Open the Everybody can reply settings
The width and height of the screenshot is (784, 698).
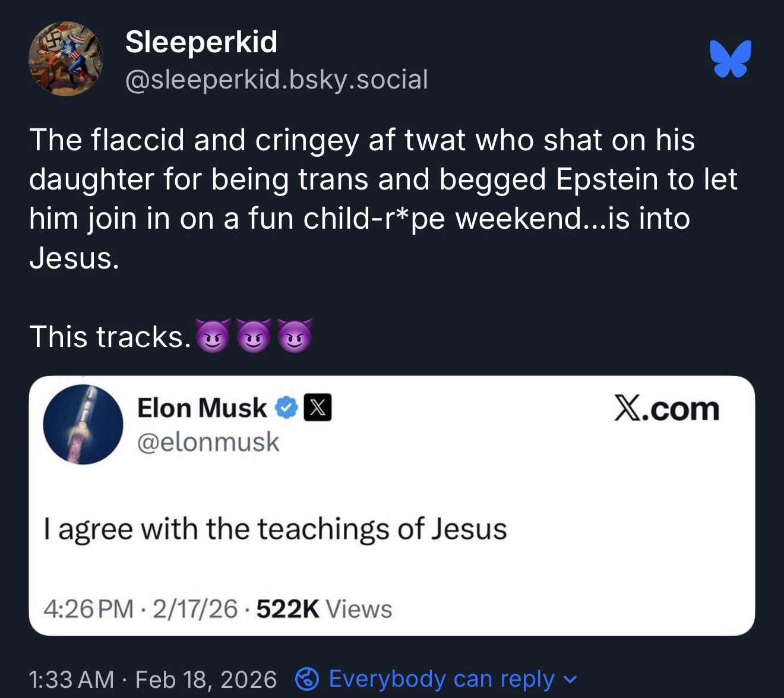(x=441, y=679)
